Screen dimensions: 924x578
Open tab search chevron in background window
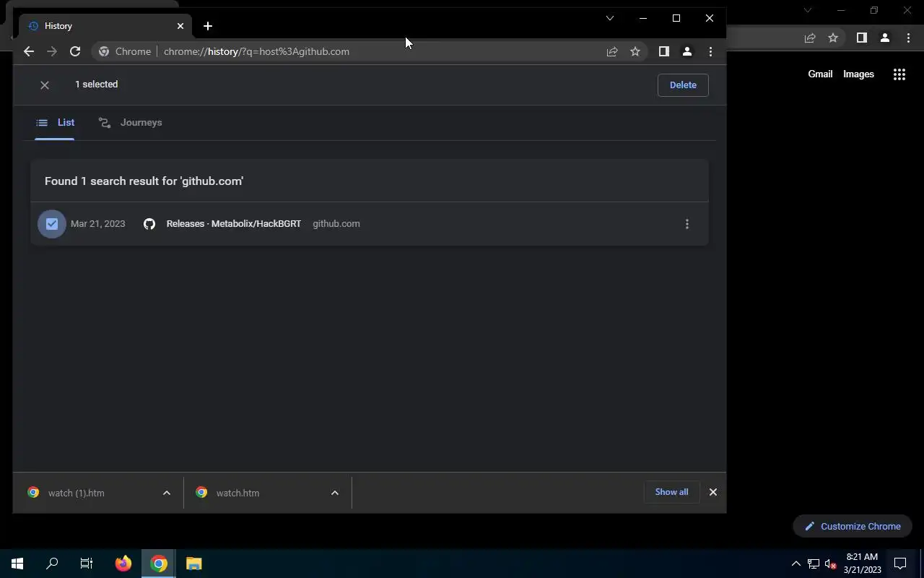coord(808,10)
